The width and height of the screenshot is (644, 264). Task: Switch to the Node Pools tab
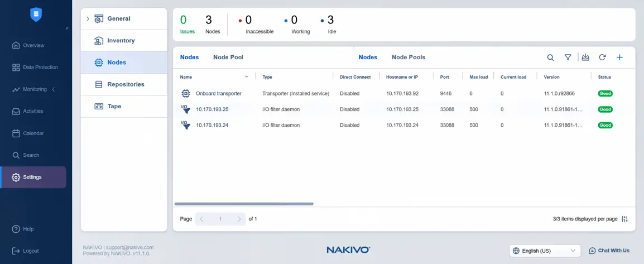408,57
